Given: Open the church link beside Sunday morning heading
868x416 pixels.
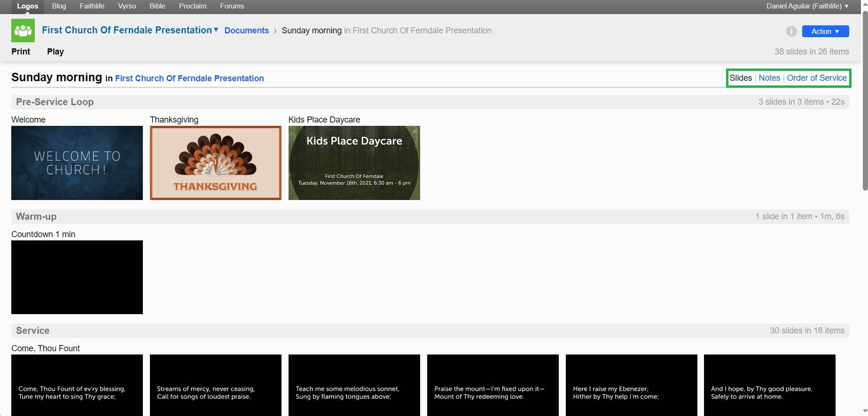Looking at the screenshot, I should [189, 78].
